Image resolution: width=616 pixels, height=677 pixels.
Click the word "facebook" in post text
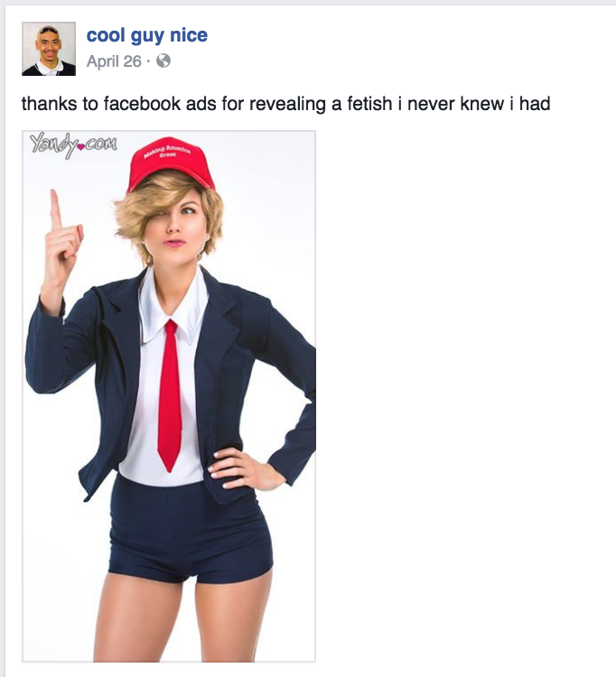click(x=142, y=104)
